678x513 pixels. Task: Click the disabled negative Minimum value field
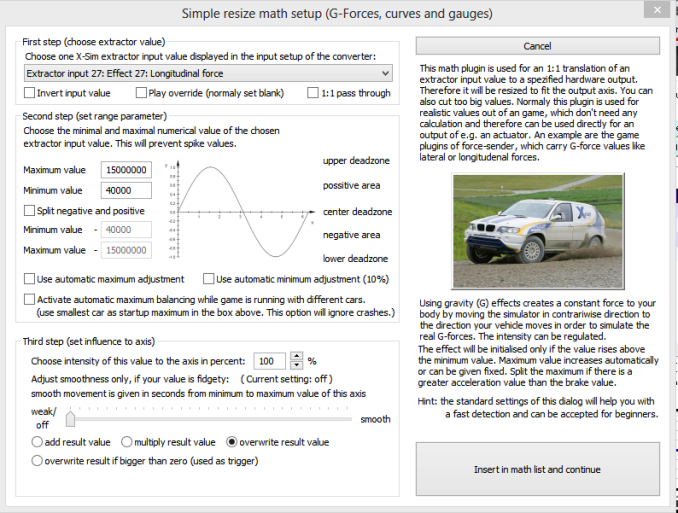click(126, 230)
